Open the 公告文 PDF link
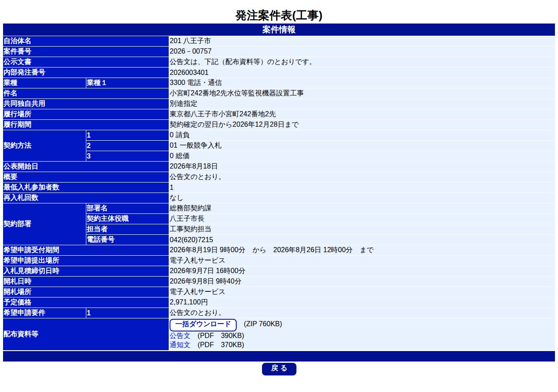 tap(180, 336)
